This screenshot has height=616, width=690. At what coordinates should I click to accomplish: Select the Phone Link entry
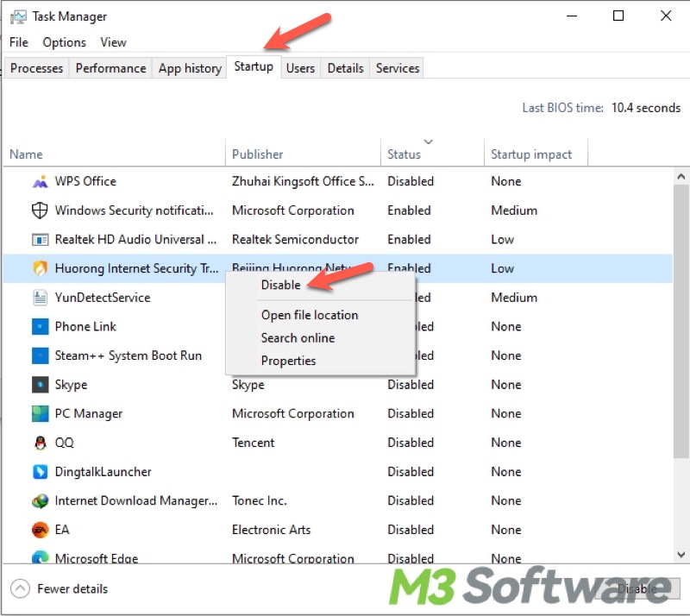[85, 327]
